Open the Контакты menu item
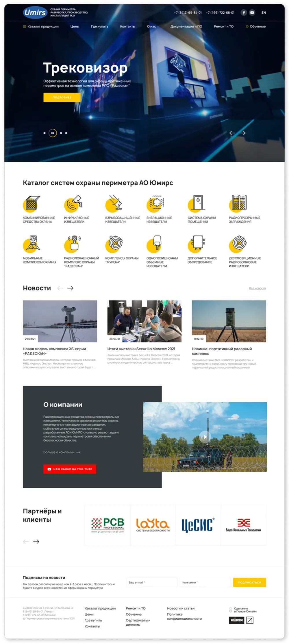Screen dimensions: 289x644 click(127, 27)
